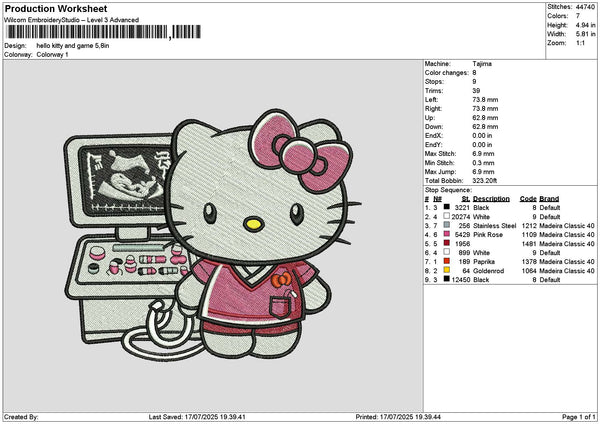Click the Goldenrod description text
Screen dimensions: 600x424
tap(489, 271)
